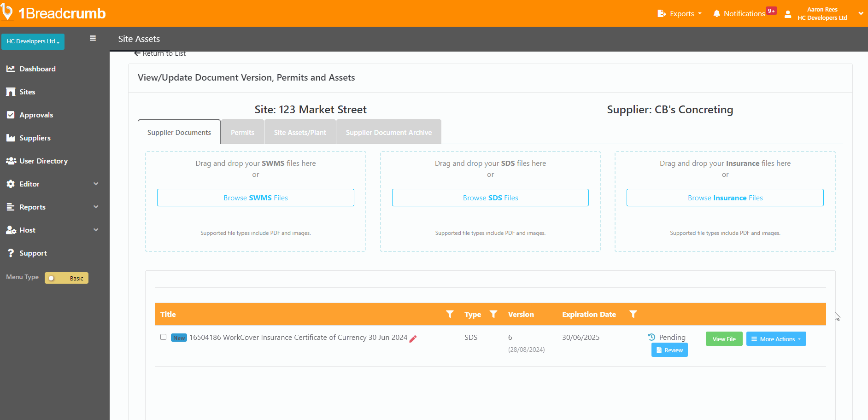The width and height of the screenshot is (868, 420).
Task: Switch to the Permits tab
Action: point(242,132)
